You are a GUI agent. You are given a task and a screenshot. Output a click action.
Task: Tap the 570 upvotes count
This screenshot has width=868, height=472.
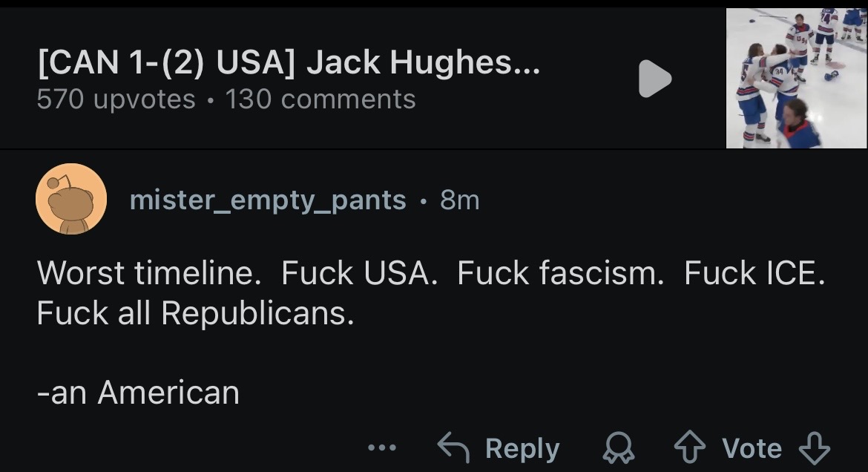point(116,99)
